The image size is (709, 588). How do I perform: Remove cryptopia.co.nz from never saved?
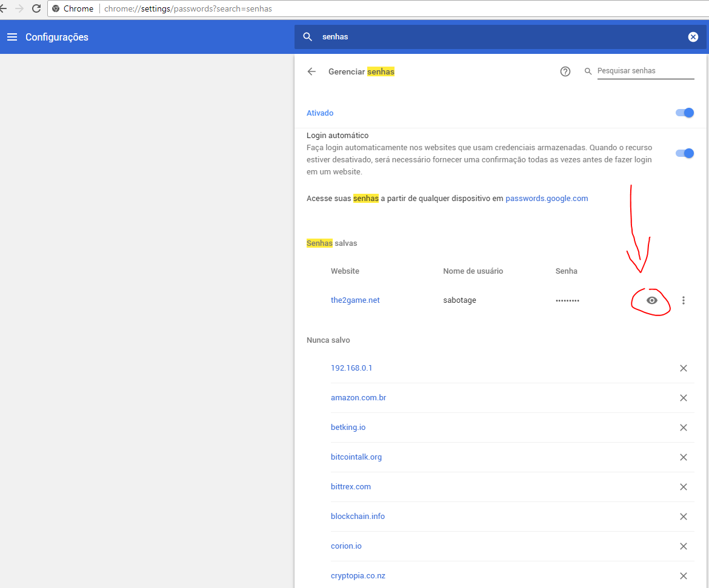683,576
